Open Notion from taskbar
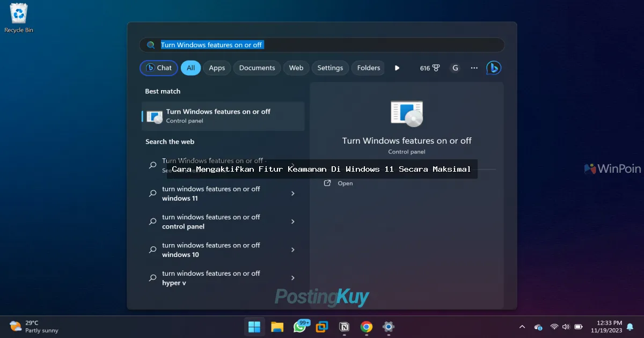The image size is (644, 338). [x=344, y=327]
